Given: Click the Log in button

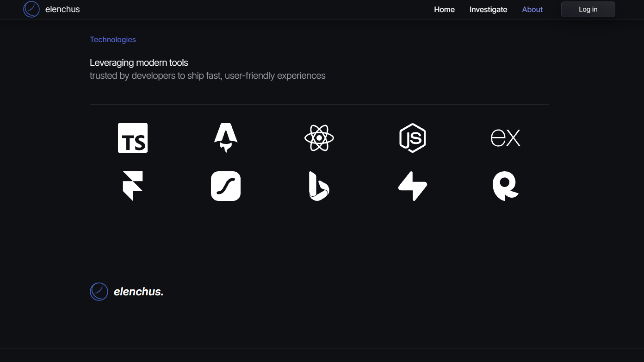Looking at the screenshot, I should click(x=588, y=9).
